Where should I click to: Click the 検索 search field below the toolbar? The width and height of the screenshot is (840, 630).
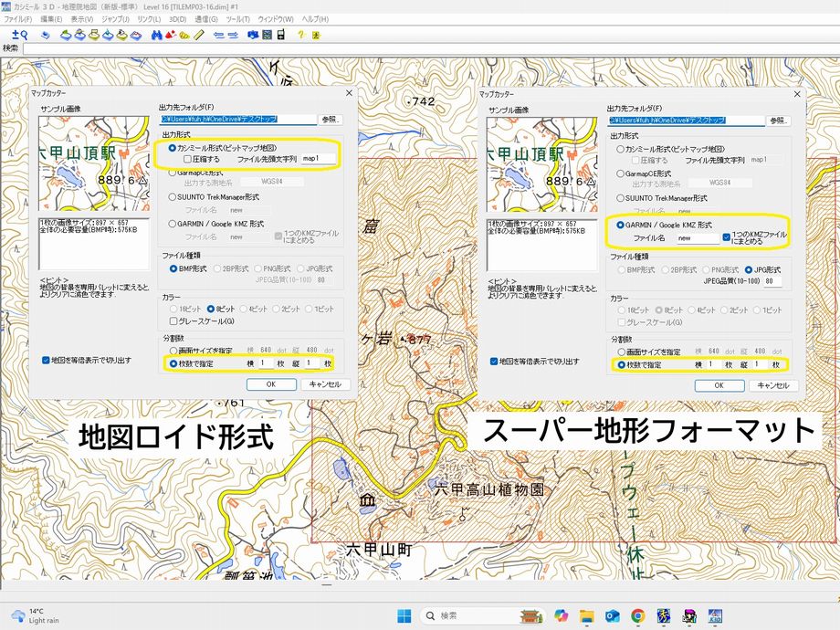tap(183, 48)
